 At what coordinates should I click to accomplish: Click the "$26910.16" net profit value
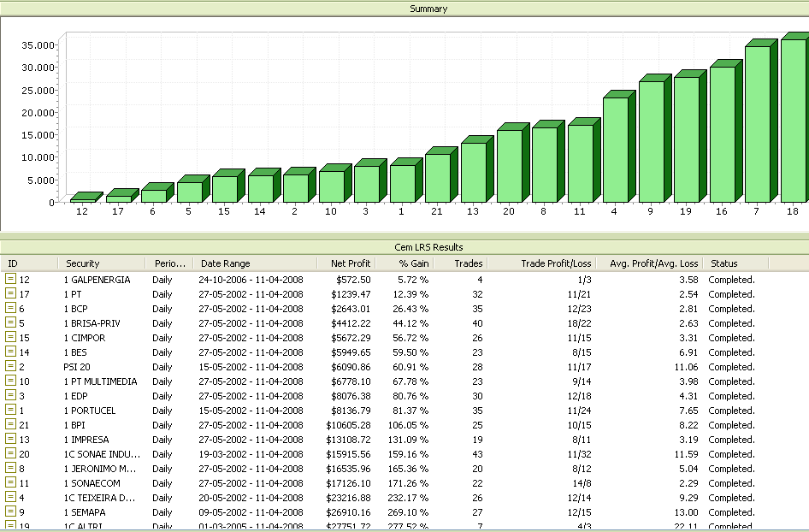point(348,512)
